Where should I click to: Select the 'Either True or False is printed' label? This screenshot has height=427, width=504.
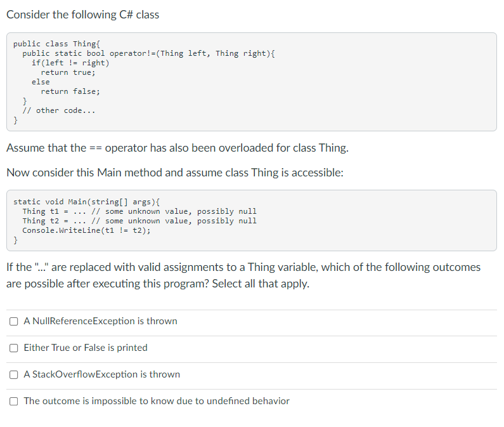pyautogui.click(x=86, y=348)
